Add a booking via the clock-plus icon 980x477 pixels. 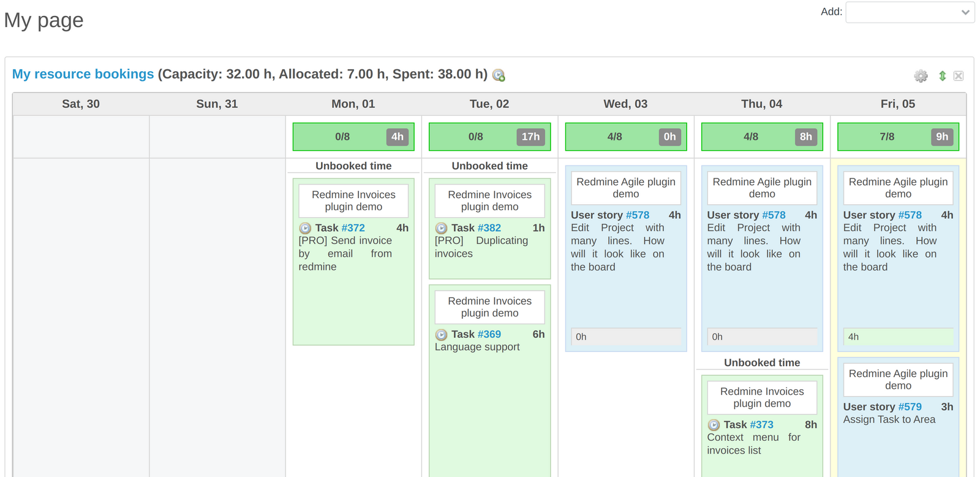click(499, 75)
